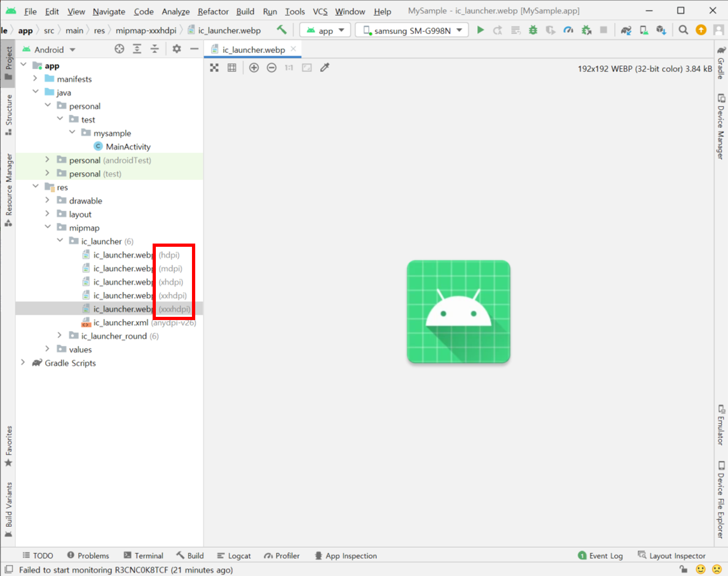
Task: Click the Sync Project with Gradle Files icon
Action: (x=626, y=30)
